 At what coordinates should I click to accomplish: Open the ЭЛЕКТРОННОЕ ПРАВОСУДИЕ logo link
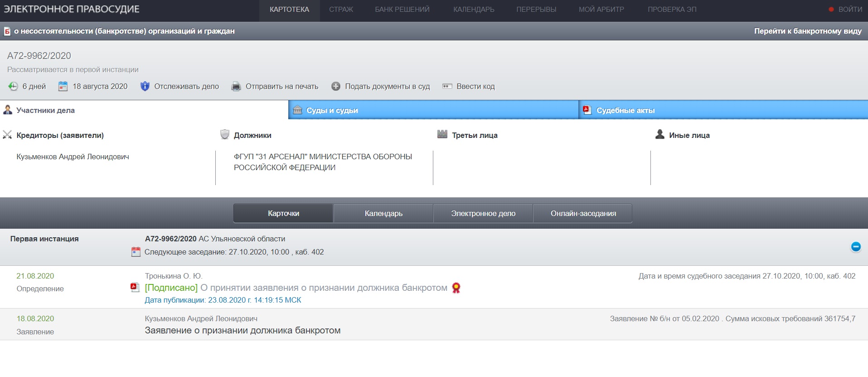[72, 9]
